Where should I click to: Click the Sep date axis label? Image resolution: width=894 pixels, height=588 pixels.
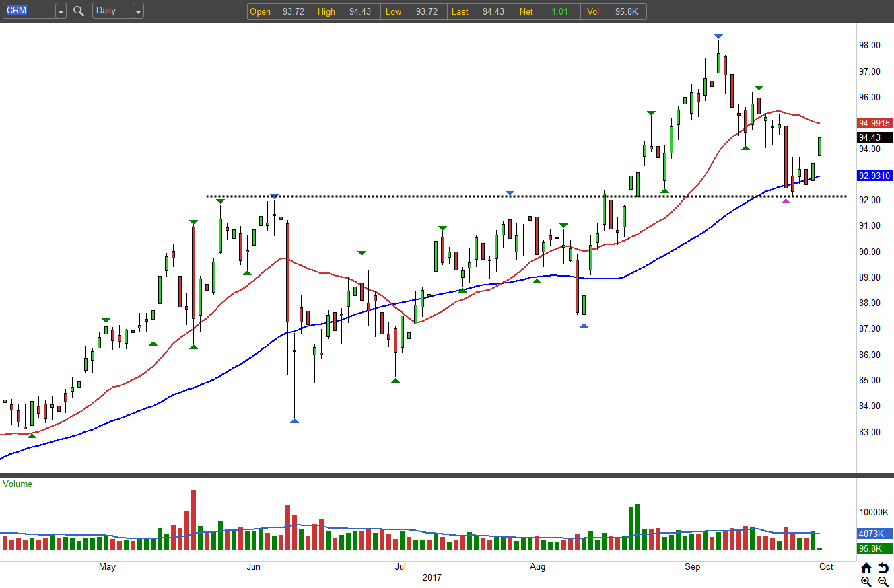pos(693,566)
